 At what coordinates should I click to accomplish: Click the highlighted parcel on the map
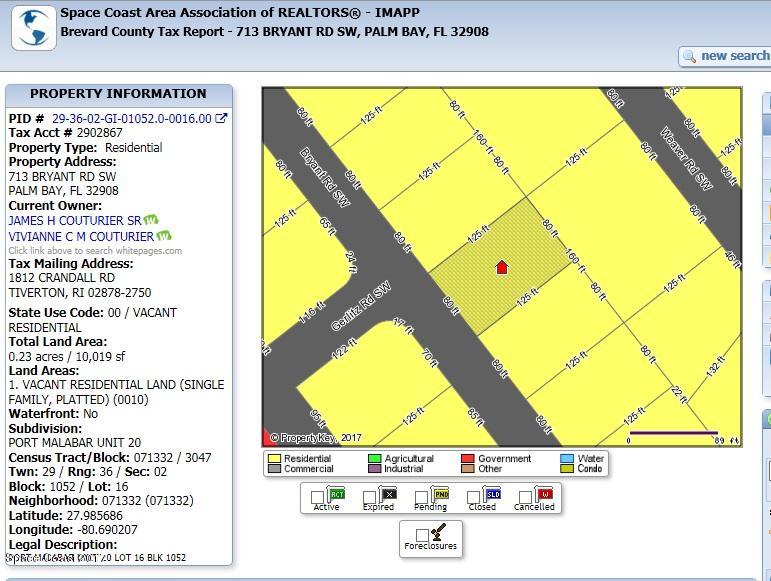click(x=501, y=267)
